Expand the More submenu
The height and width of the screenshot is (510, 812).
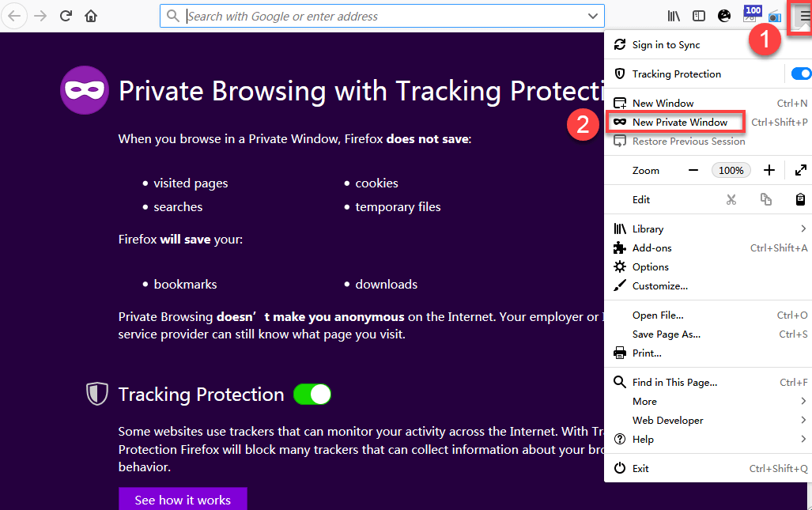coord(708,401)
